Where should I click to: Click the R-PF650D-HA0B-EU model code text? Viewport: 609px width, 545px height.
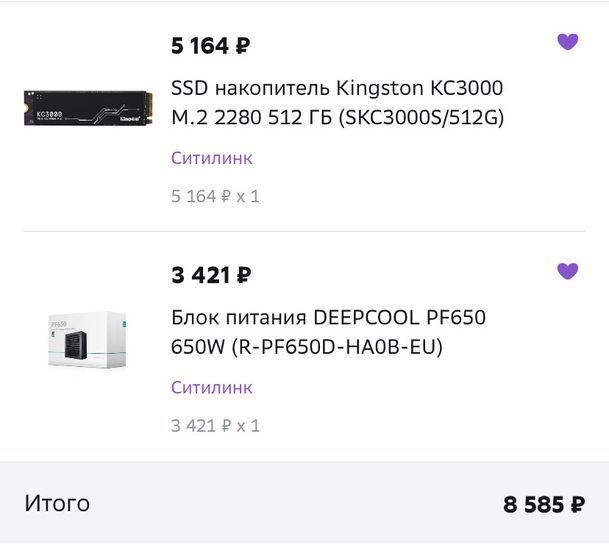[x=337, y=347]
